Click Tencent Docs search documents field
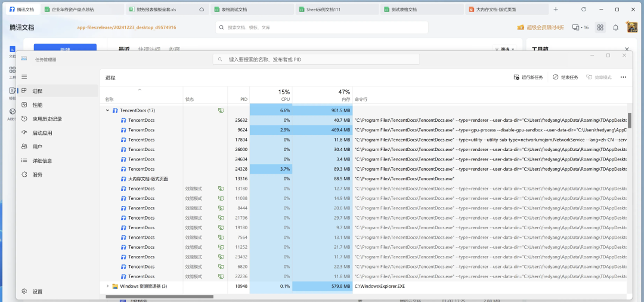This screenshot has width=644, height=302. tap(321, 27)
